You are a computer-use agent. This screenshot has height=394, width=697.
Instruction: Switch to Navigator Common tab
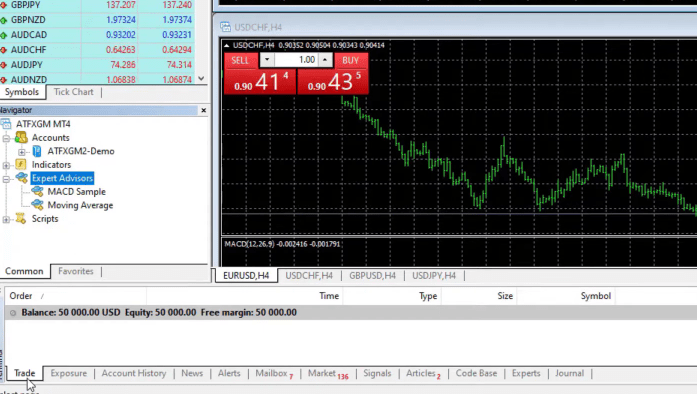click(24, 271)
